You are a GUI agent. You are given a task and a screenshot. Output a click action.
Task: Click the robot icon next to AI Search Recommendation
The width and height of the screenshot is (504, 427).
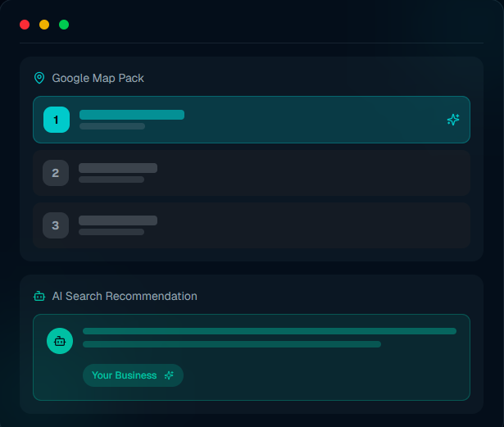[39, 296]
